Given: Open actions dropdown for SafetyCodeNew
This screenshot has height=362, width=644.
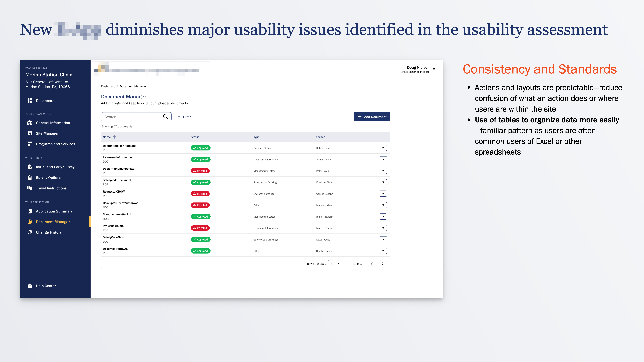Looking at the screenshot, I should pyautogui.click(x=383, y=239).
